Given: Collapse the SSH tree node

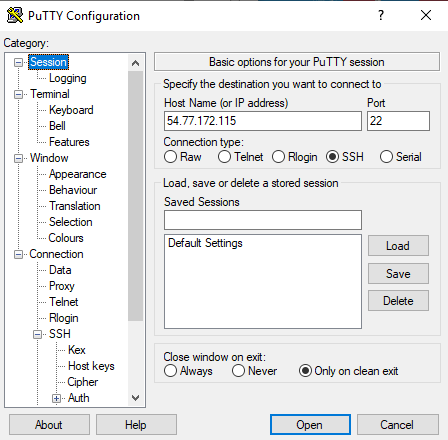Looking at the screenshot, I should (38, 334).
